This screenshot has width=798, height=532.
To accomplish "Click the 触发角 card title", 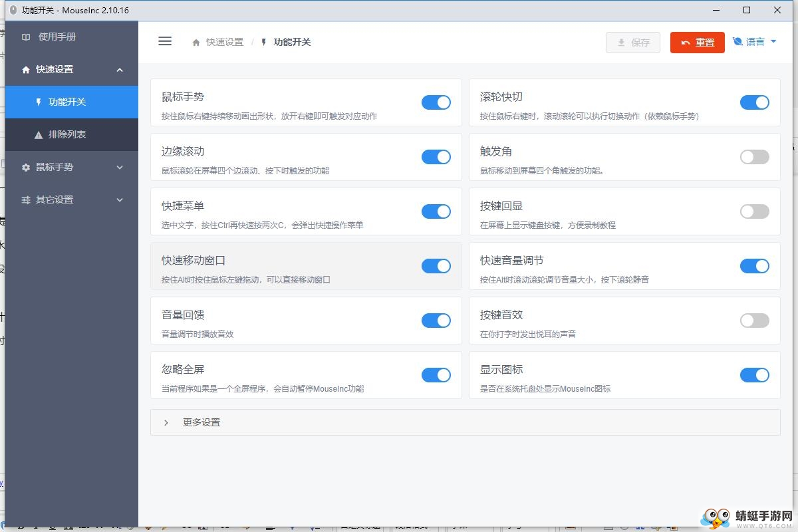I will (x=496, y=152).
